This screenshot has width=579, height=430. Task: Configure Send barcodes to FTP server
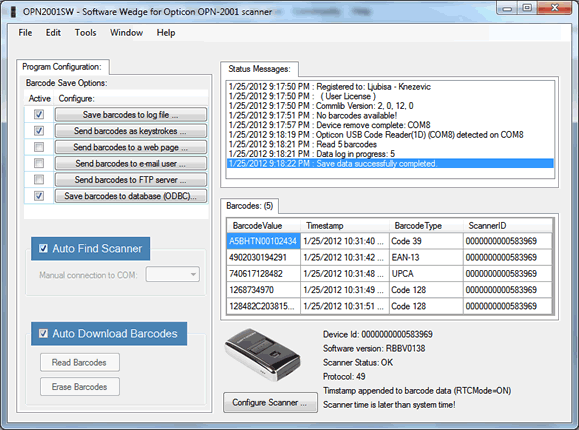point(131,180)
